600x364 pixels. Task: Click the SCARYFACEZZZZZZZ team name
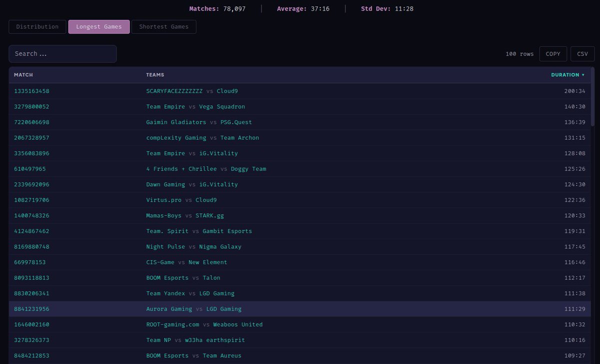coord(174,91)
